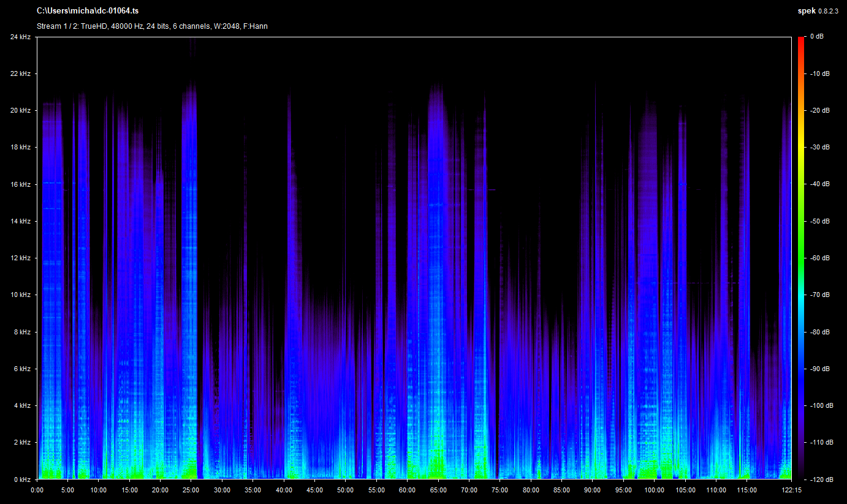Select the 25:00 time axis marker

tap(191, 490)
